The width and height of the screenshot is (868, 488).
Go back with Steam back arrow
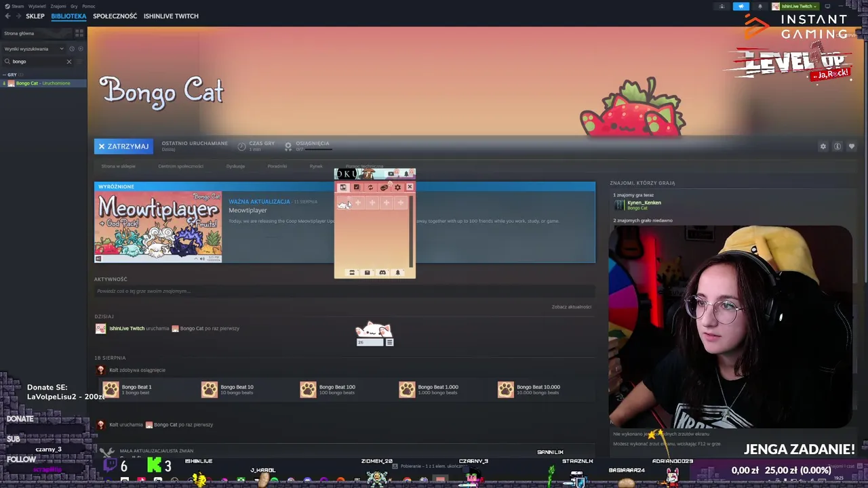(7, 16)
